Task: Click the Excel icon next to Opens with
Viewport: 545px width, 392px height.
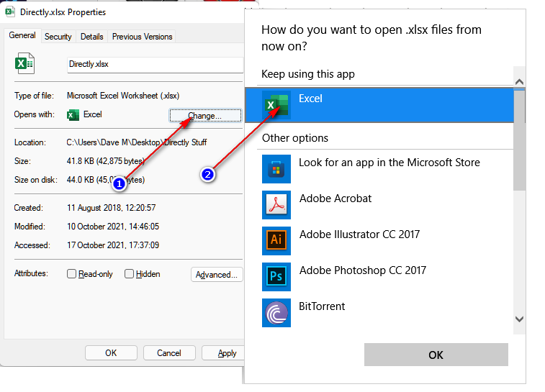Action: (x=73, y=115)
